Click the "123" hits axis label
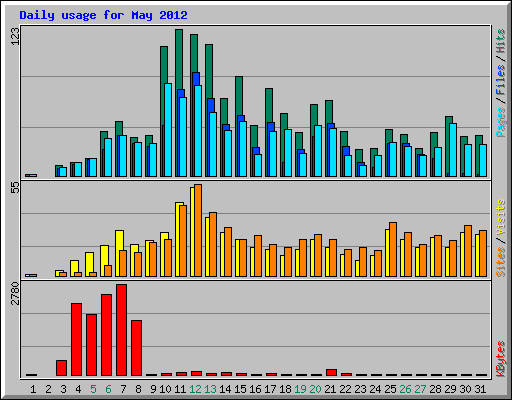This screenshot has height=400, width=512. [x=15, y=36]
